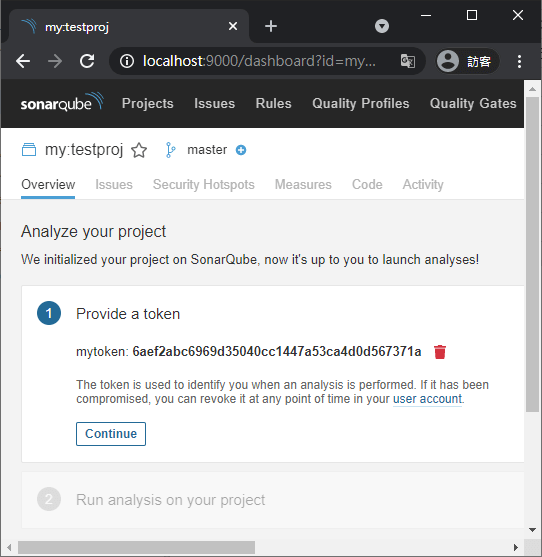Screen dimensions: 542x557
Task: View site information icon beside localhost URL
Action: (127, 61)
